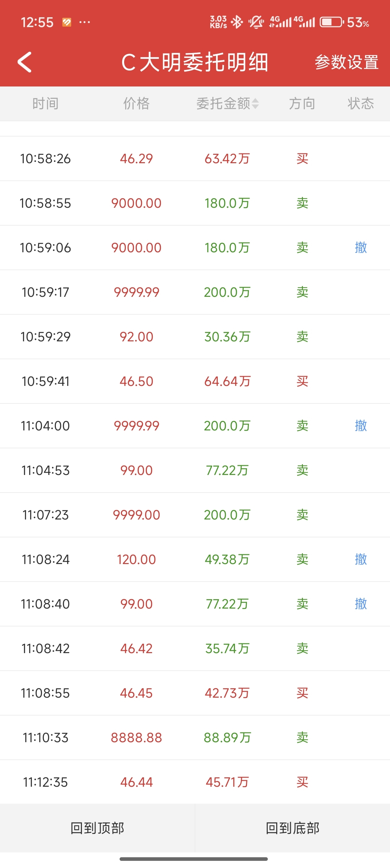The width and height of the screenshot is (390, 868).
Task: Select the 方向 column header
Action: tap(302, 103)
